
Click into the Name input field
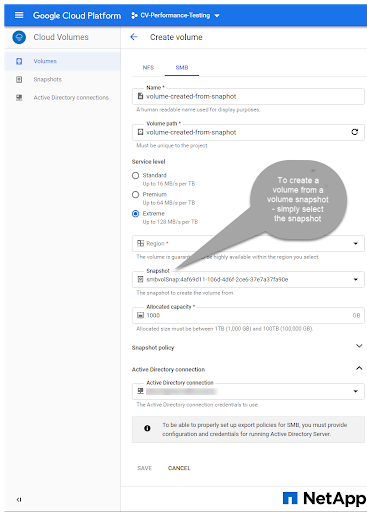point(248,96)
